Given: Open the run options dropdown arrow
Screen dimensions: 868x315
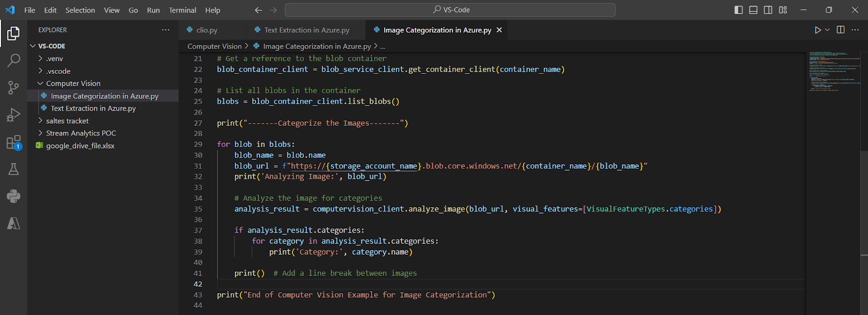Looking at the screenshot, I should click(827, 30).
